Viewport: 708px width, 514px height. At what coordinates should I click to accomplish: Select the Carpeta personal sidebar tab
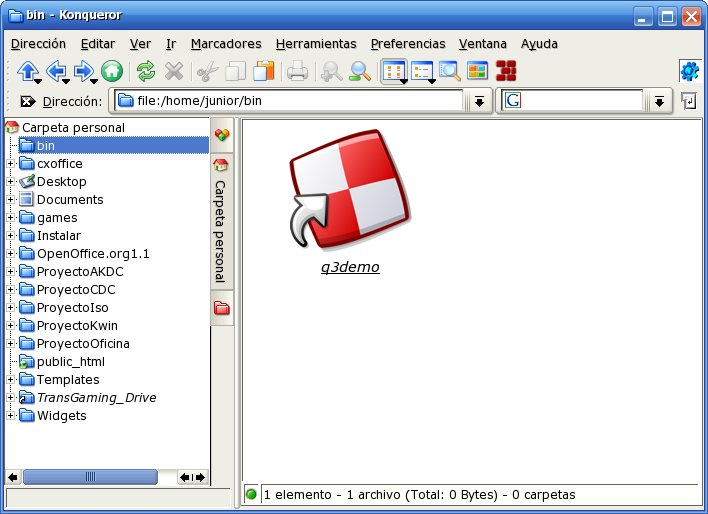tap(222, 221)
